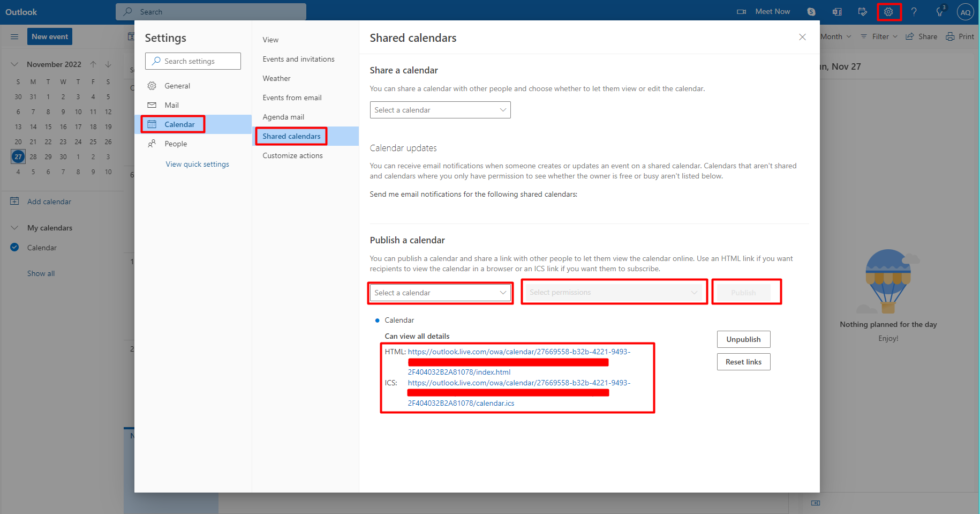Click the Unpublish button
The image size is (980, 514).
tap(743, 339)
